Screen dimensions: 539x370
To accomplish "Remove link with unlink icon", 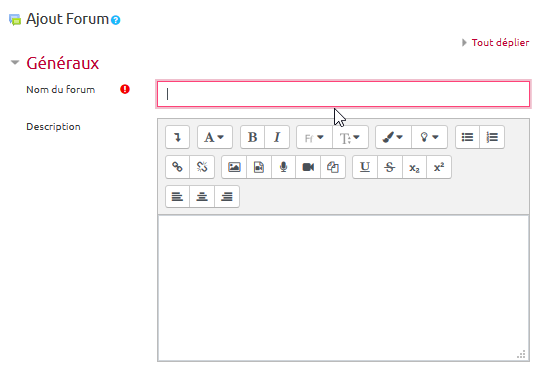I will pyautogui.click(x=202, y=167).
